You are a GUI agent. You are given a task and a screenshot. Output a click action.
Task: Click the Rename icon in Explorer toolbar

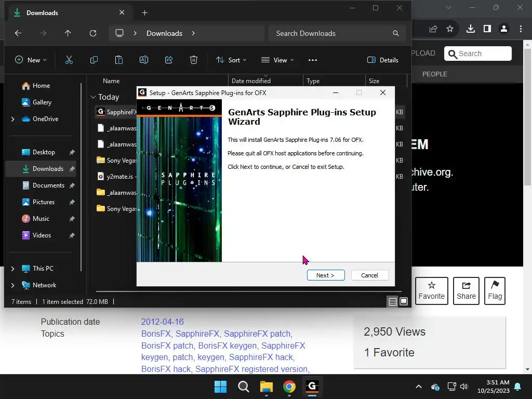144,60
